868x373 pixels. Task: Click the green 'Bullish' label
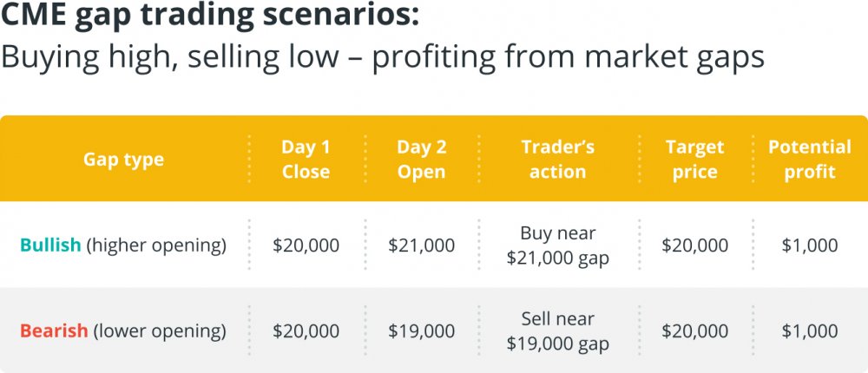pos(50,245)
